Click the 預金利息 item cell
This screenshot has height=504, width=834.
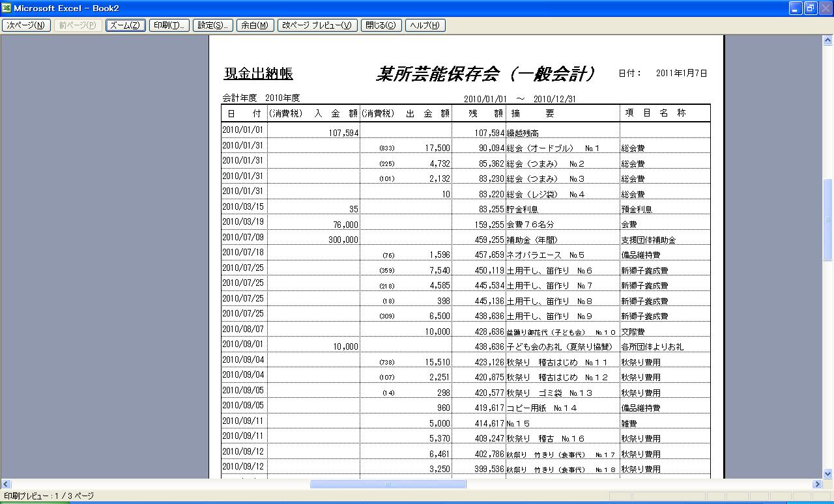637,210
